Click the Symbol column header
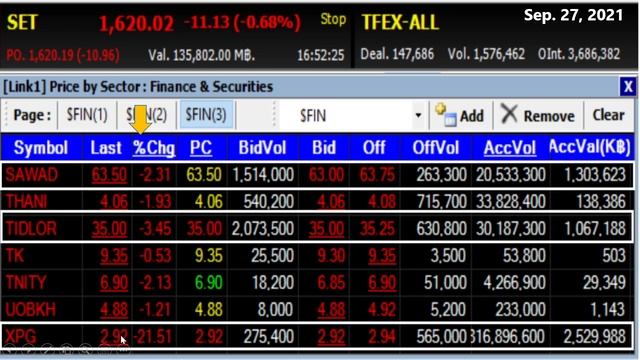 (41, 148)
